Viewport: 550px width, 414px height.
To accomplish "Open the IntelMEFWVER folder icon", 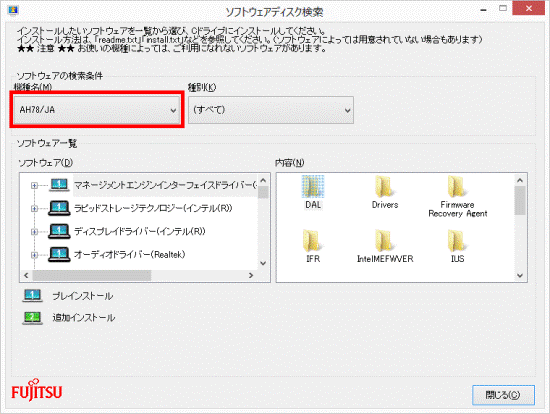I will pos(384,241).
